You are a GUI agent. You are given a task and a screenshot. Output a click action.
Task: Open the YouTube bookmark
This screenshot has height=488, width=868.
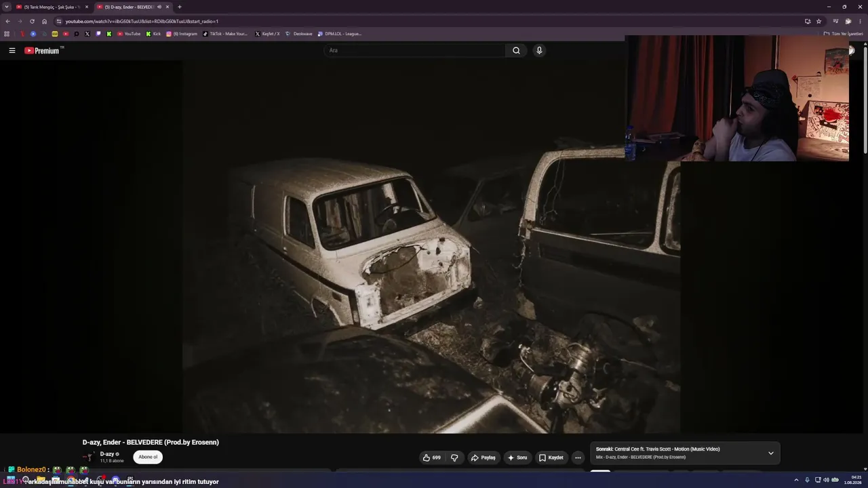coord(129,34)
